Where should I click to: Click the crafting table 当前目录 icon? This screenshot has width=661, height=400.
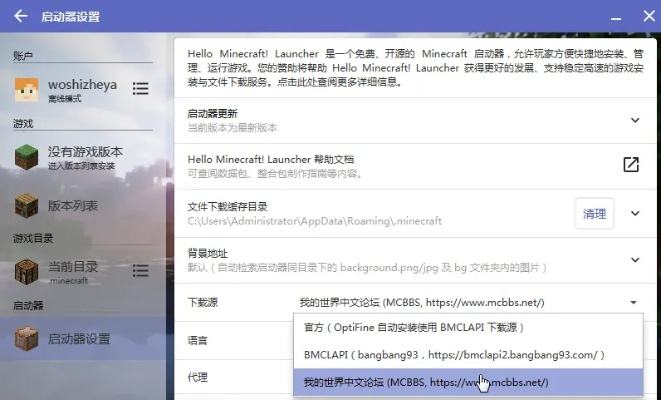(x=26, y=271)
